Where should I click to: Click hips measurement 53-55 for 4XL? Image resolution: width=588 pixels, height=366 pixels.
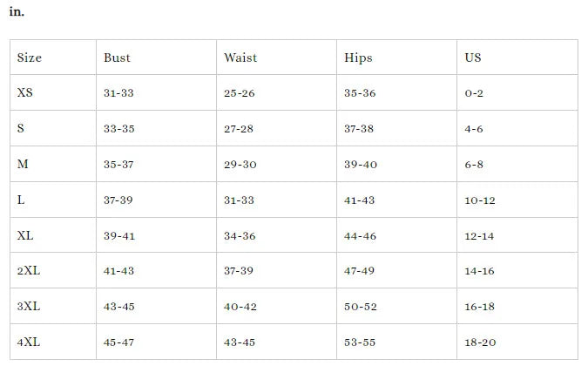(360, 342)
